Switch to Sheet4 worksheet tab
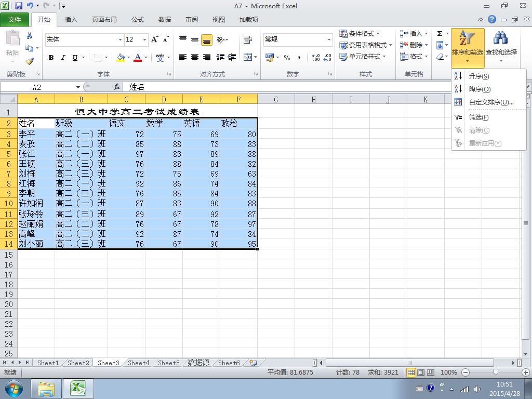The width and height of the screenshot is (532, 399). [138, 363]
